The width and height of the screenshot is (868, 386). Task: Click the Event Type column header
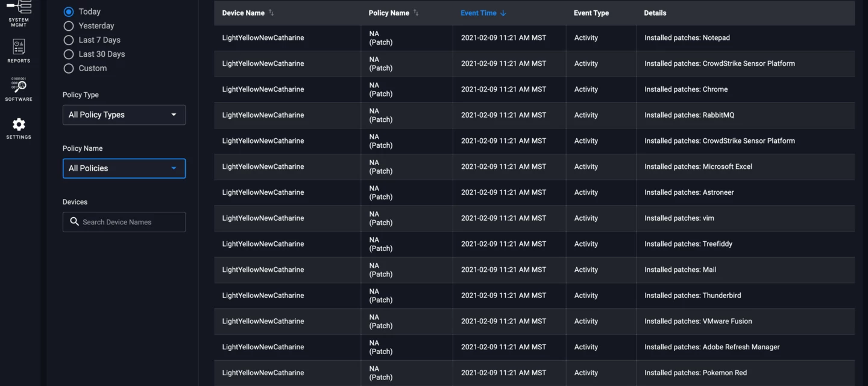pyautogui.click(x=591, y=13)
